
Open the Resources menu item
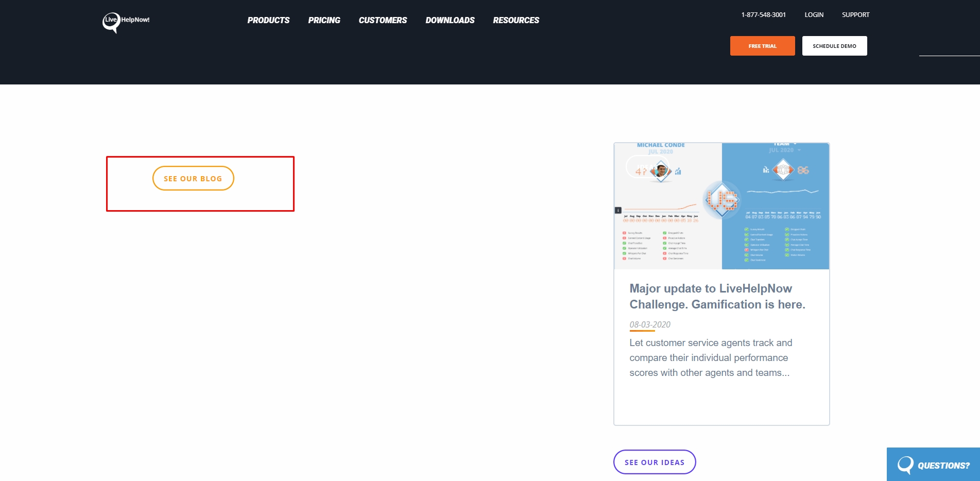coord(516,20)
